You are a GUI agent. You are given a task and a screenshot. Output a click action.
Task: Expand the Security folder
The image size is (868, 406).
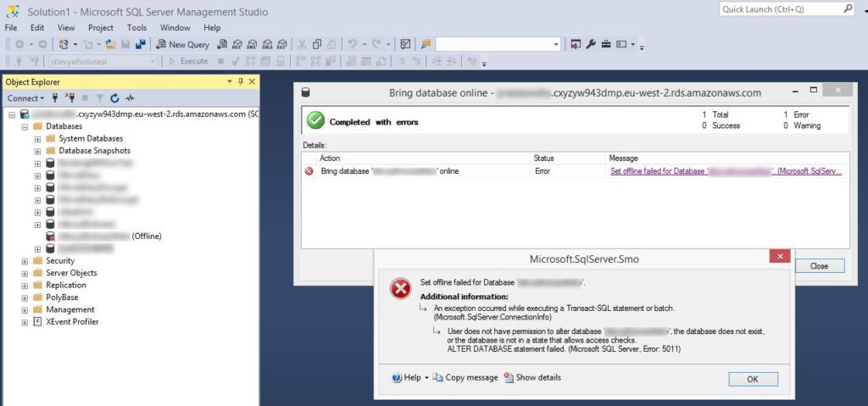click(x=25, y=261)
